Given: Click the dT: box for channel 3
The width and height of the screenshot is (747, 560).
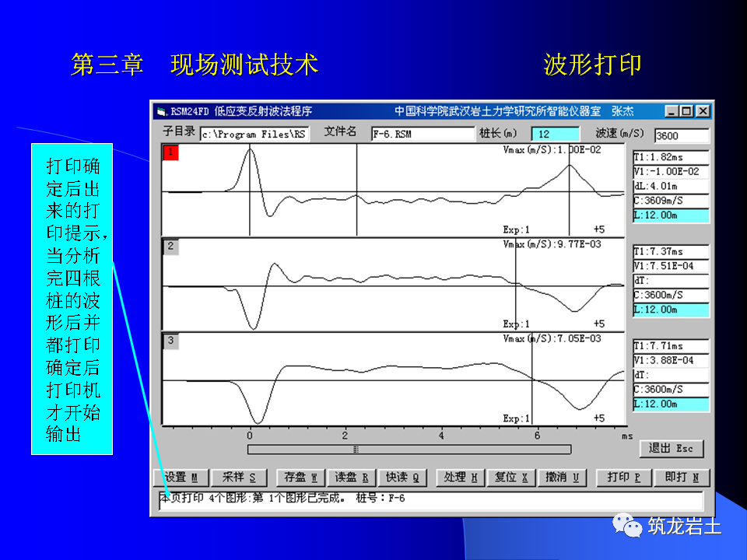Looking at the screenshot, I should point(671,375).
